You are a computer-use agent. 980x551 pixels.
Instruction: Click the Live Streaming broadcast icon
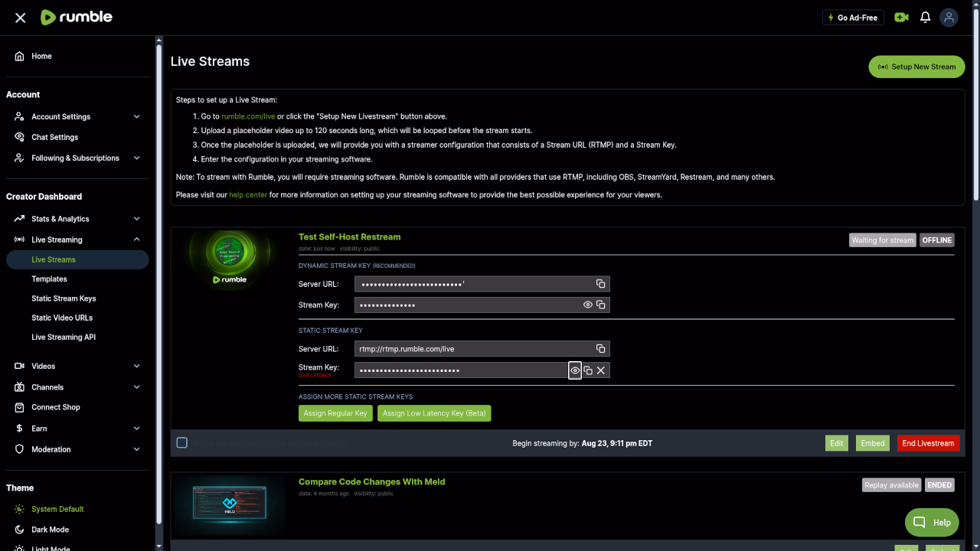[19, 240]
